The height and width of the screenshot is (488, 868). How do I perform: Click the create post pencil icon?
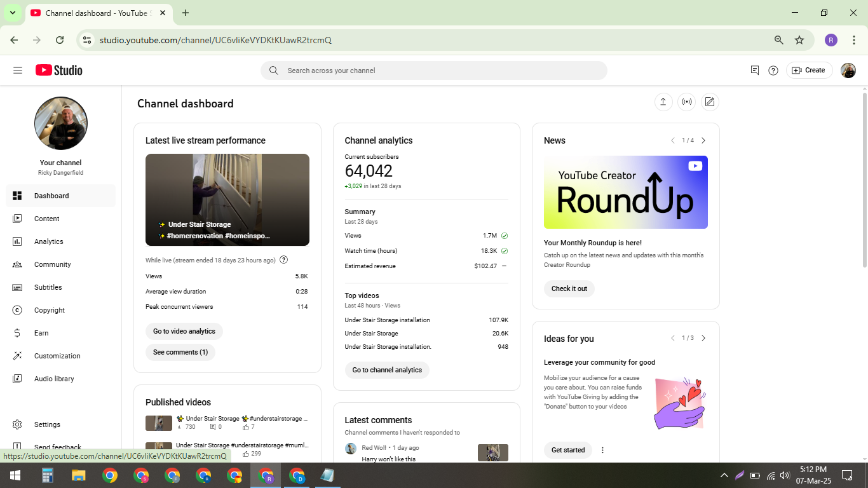(x=710, y=102)
